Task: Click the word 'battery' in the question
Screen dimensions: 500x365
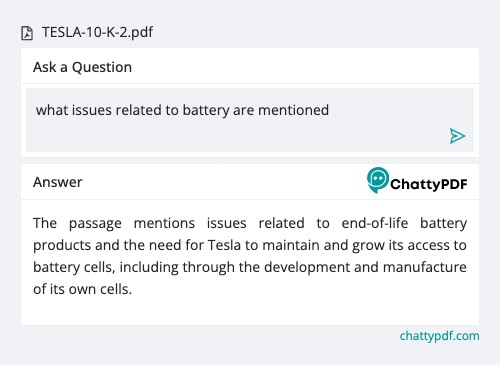Action: coord(206,110)
